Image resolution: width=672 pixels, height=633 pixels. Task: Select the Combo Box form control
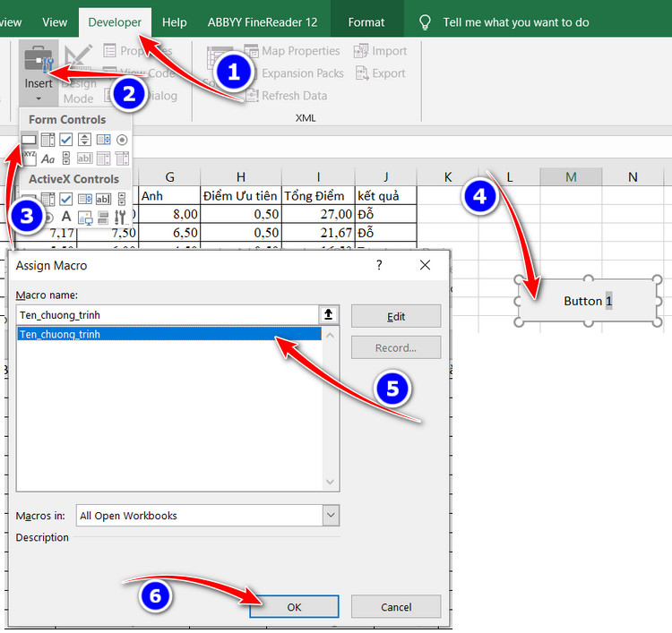(47, 140)
